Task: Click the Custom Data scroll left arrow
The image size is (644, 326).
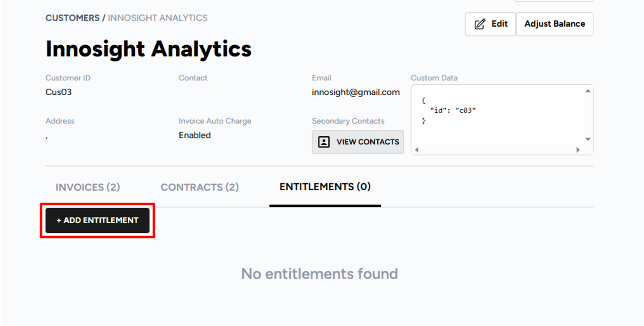Action: (416, 150)
